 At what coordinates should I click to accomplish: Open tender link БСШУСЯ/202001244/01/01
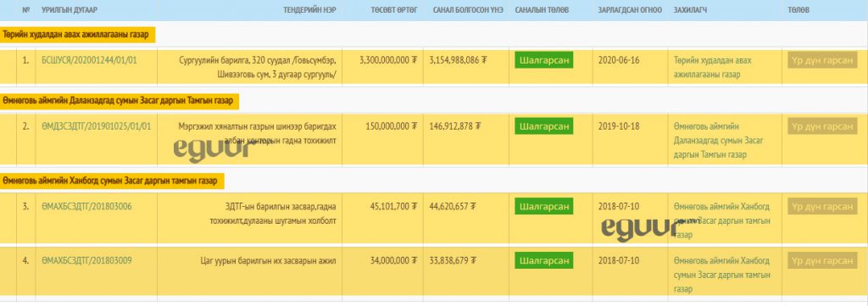88,60
